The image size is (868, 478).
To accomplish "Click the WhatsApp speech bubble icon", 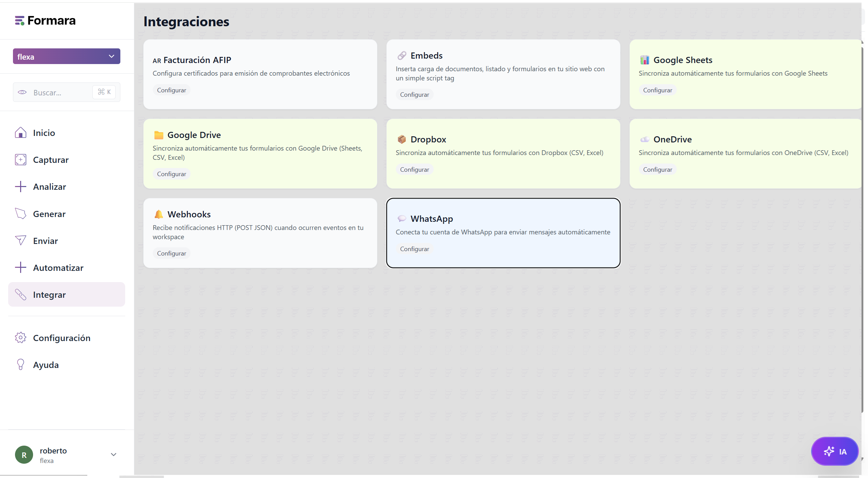I will (402, 219).
